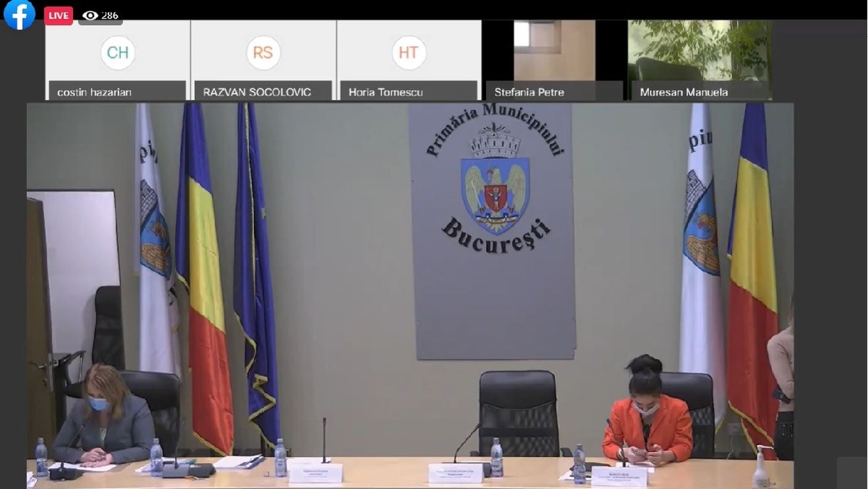This screenshot has height=489, width=868.
Task: Click the Facebook logo icon
Action: pyautogui.click(x=20, y=14)
